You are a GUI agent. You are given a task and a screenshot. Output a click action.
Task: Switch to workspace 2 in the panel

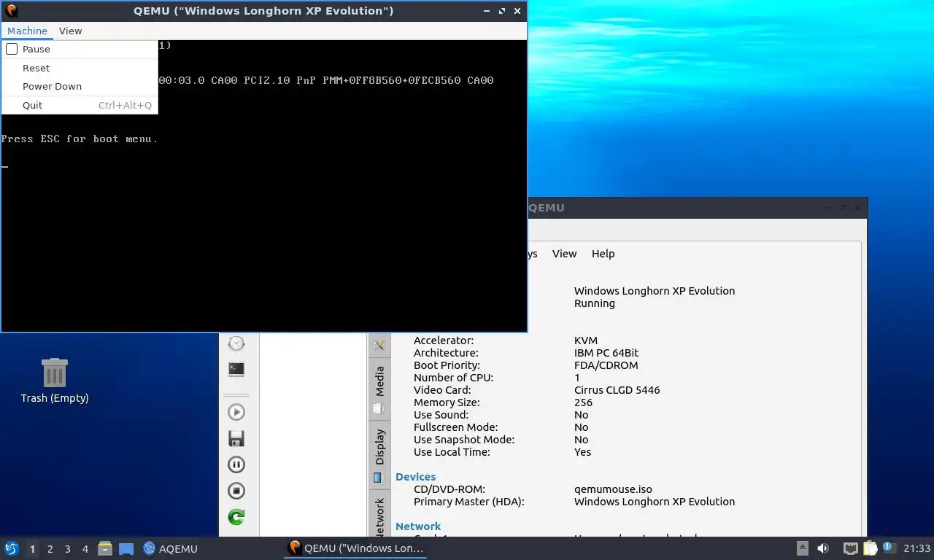pos(50,549)
